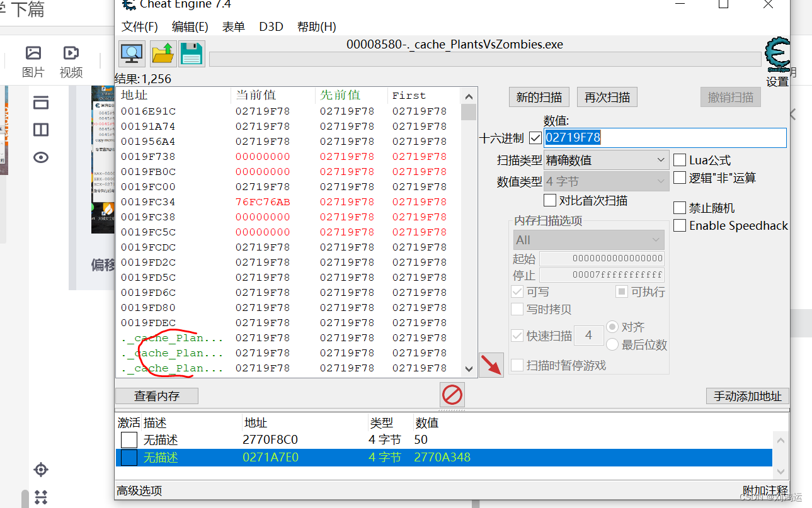Screen dimensions: 812x508
Task: Click the 停止 stop address field
Action: [602, 275]
